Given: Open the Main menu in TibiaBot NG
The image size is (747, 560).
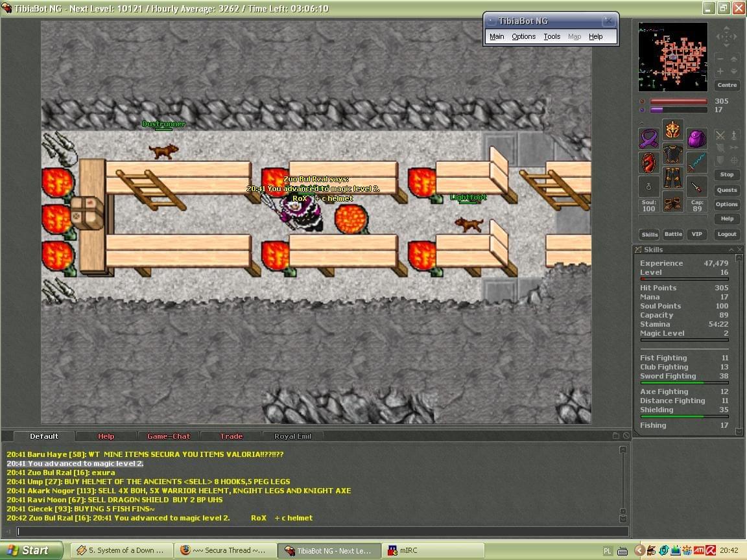Looking at the screenshot, I should (497, 37).
